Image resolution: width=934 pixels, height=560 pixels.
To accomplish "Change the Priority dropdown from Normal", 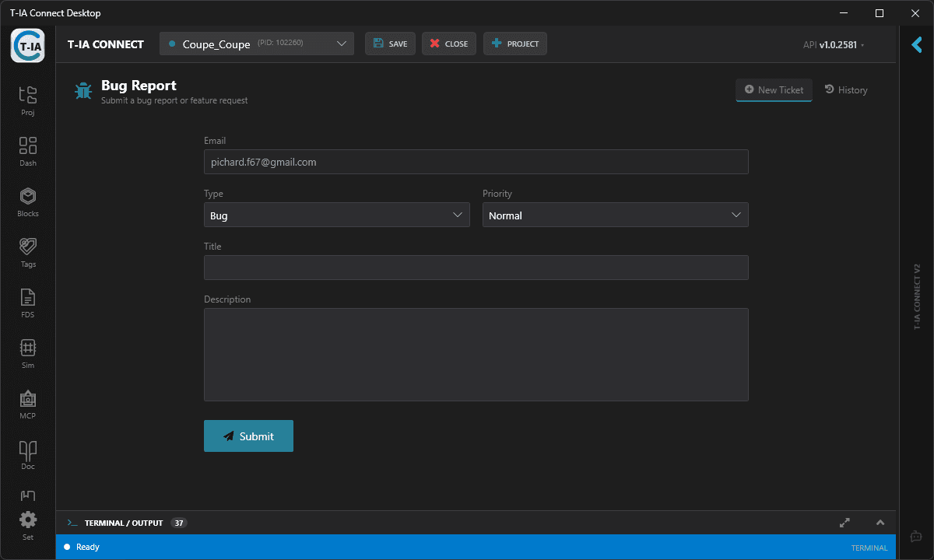I will pos(615,215).
